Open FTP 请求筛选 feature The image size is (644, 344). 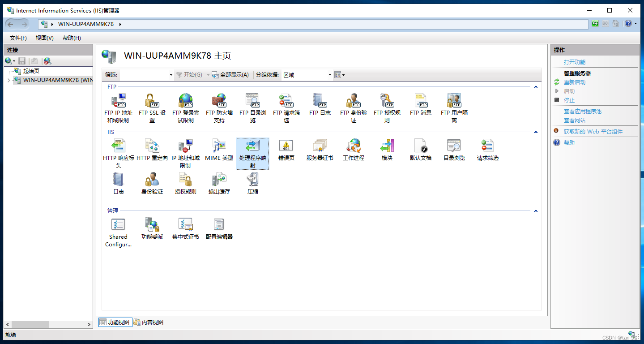tap(286, 108)
